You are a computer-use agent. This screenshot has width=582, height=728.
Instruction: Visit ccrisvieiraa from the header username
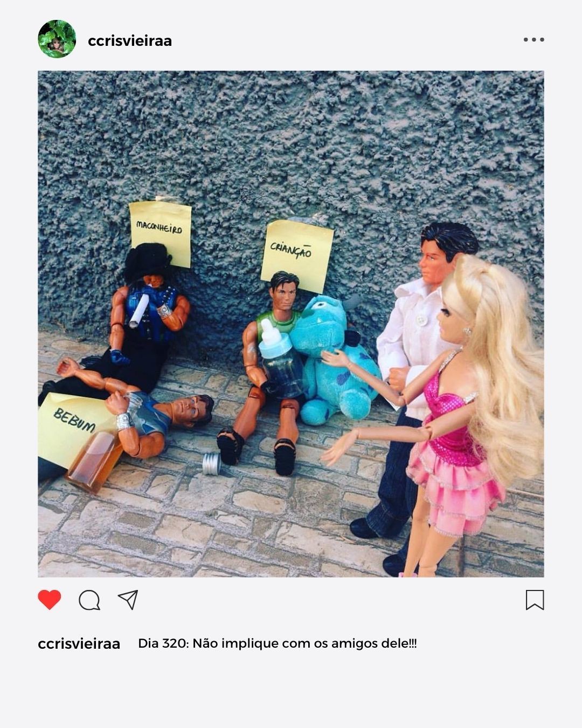130,41
